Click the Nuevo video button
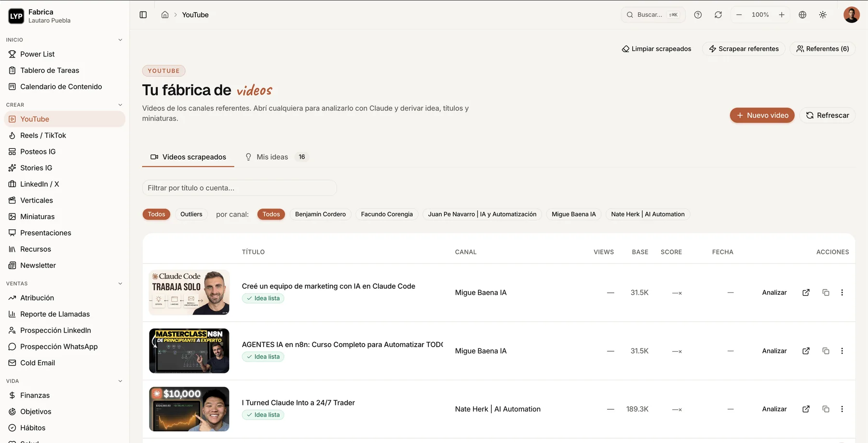 [762, 115]
